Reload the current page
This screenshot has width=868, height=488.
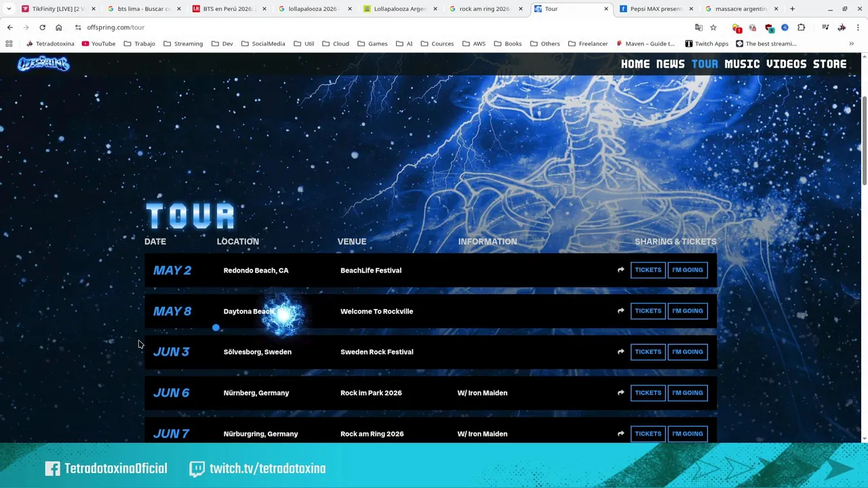point(42,27)
